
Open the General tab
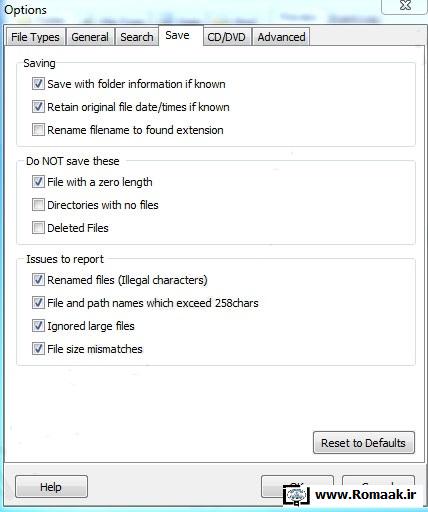[x=90, y=37]
